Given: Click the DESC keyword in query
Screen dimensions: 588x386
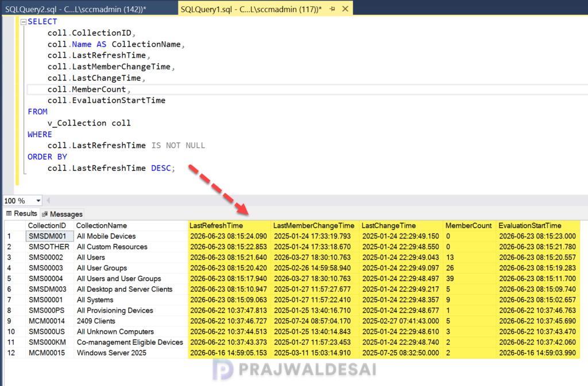Looking at the screenshot, I should coord(161,168).
